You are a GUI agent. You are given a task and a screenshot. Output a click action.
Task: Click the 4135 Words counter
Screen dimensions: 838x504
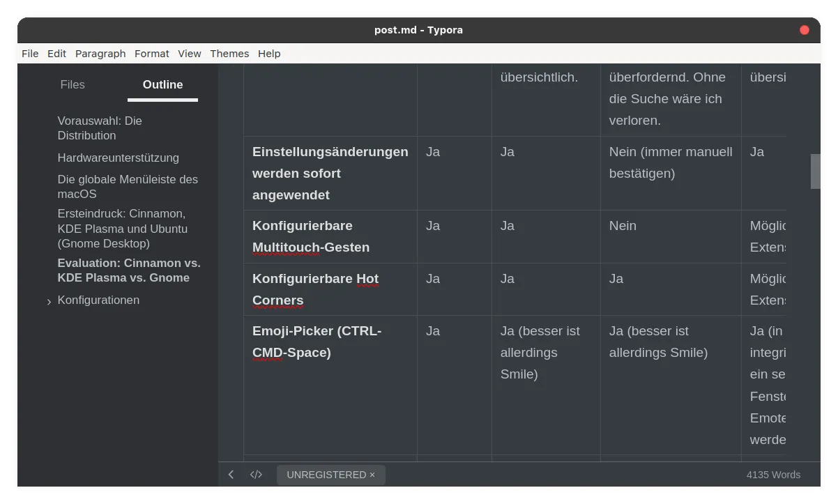click(x=773, y=475)
